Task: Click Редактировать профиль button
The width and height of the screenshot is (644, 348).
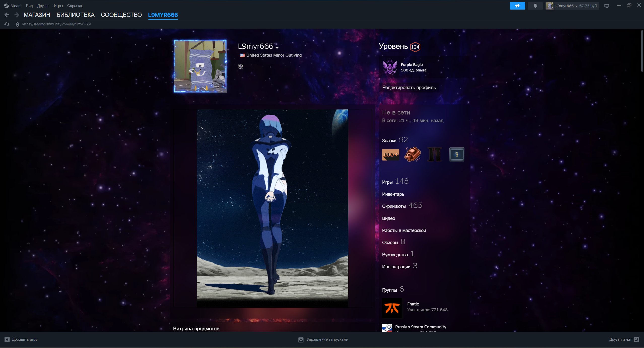Action: tap(409, 88)
